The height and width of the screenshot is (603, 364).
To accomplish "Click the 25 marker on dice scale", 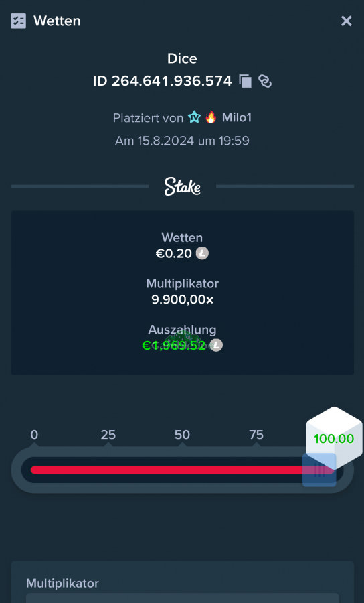I will [x=108, y=435].
